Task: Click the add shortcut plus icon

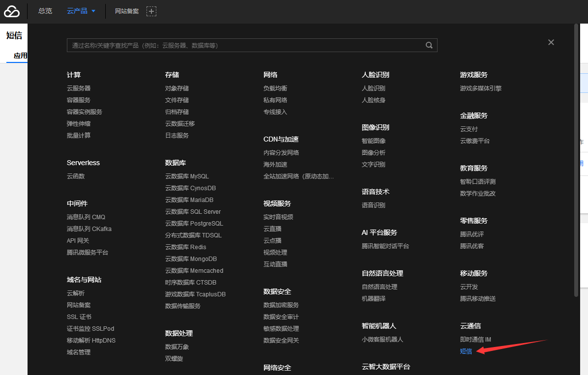Action: [151, 11]
